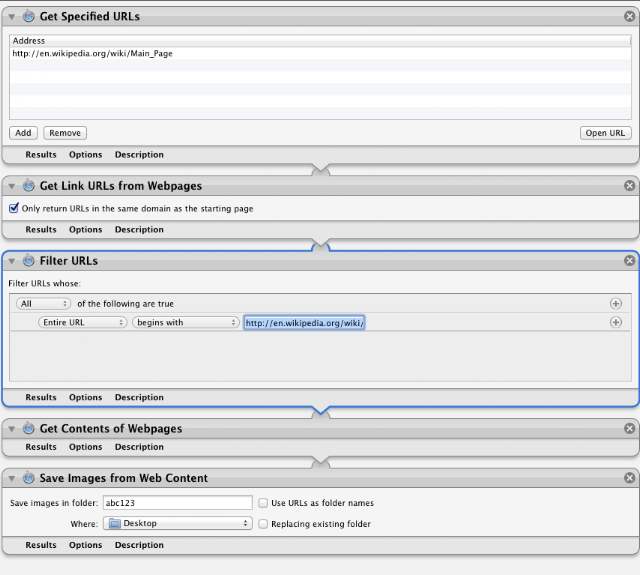Collapse the Get Specified URLs action
This screenshot has height=575, width=640.
[12, 17]
